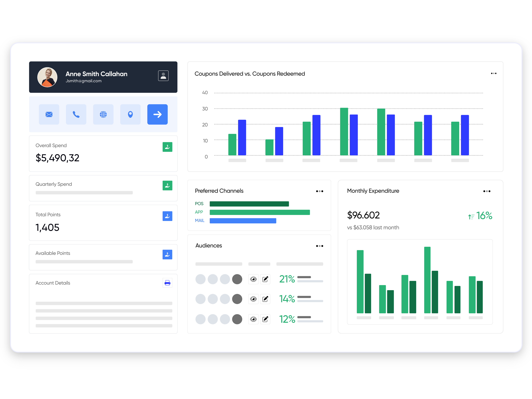Click the phone contact icon
This screenshot has height=399, width=532.
coord(76,114)
